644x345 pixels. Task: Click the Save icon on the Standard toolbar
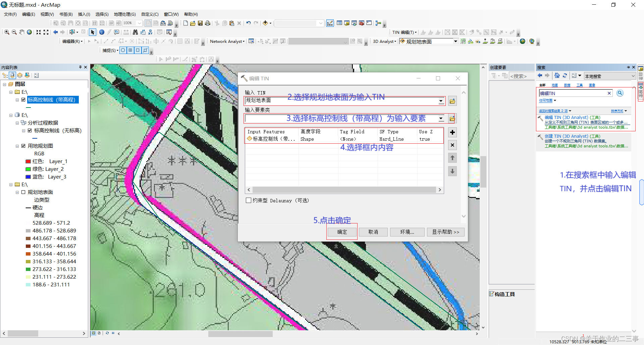200,23
